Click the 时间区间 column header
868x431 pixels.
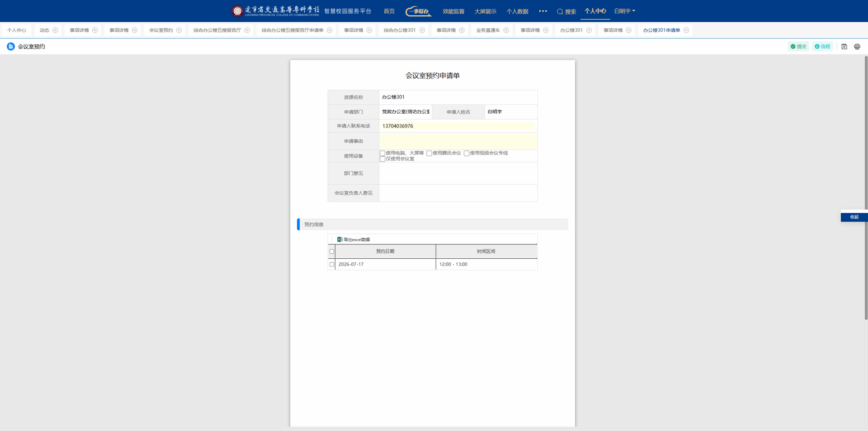[486, 252]
